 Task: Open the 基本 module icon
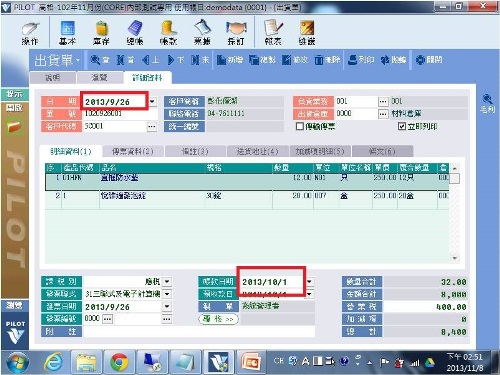[67, 33]
